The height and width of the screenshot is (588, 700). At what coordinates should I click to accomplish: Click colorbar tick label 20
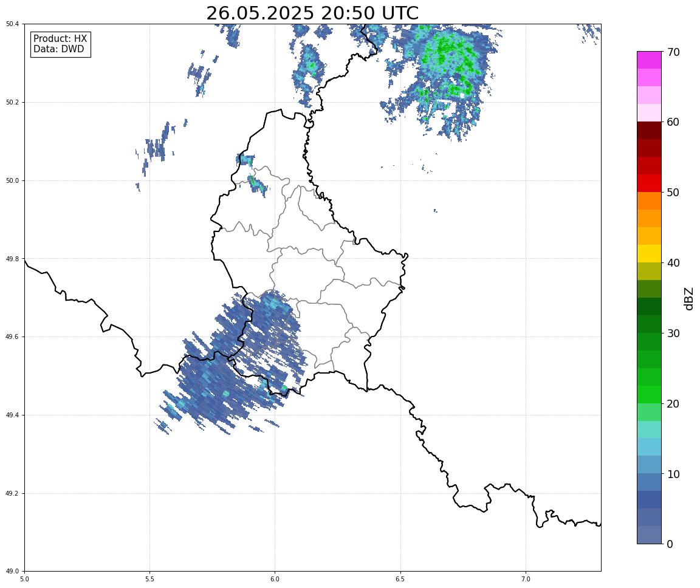(673, 404)
